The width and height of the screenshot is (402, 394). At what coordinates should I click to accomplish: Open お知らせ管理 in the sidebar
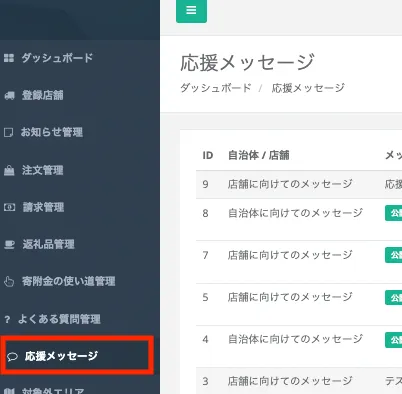pyautogui.click(x=52, y=132)
